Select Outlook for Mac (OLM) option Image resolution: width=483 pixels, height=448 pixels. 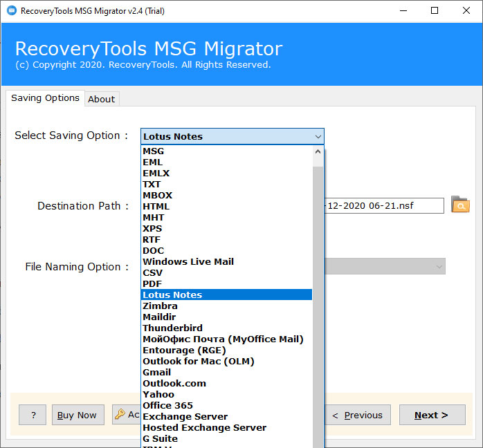(226, 361)
